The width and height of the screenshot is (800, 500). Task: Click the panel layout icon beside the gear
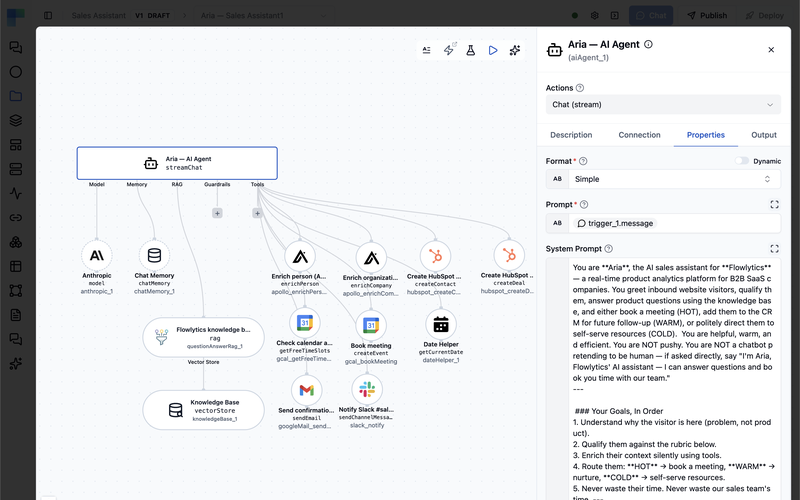(x=615, y=16)
